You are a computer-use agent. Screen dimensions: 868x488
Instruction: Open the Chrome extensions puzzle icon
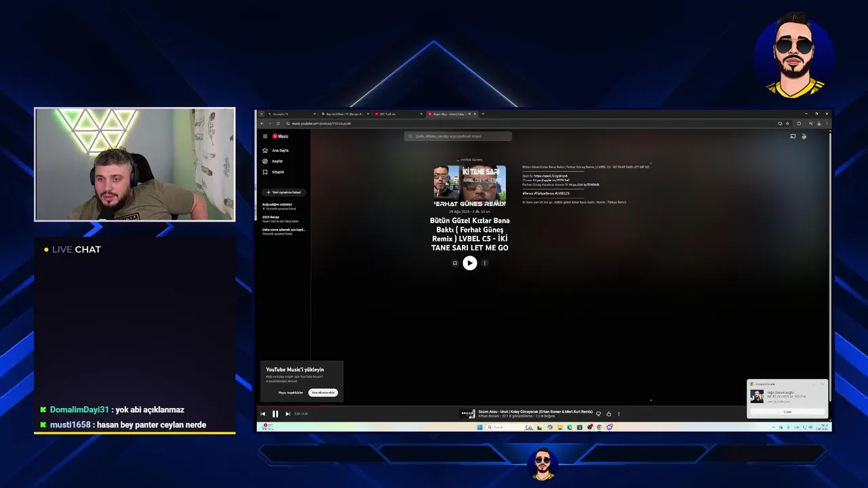tap(799, 123)
